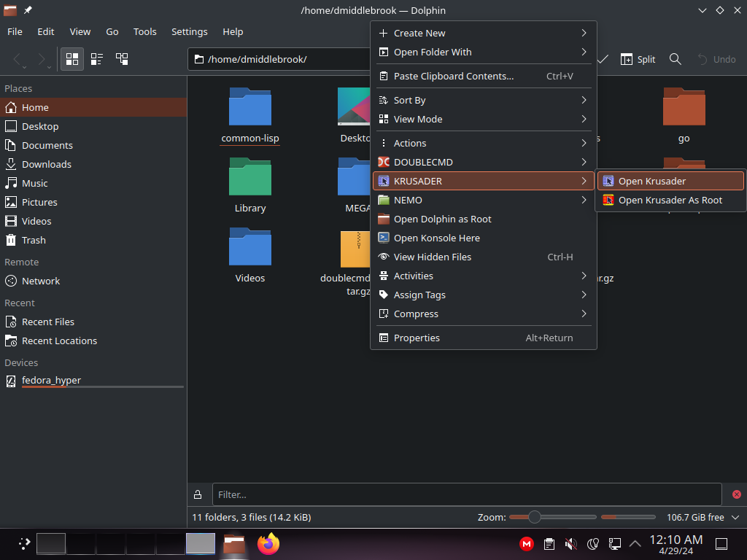Open the network tray icon
This screenshot has width=747, height=560.
pos(614,543)
